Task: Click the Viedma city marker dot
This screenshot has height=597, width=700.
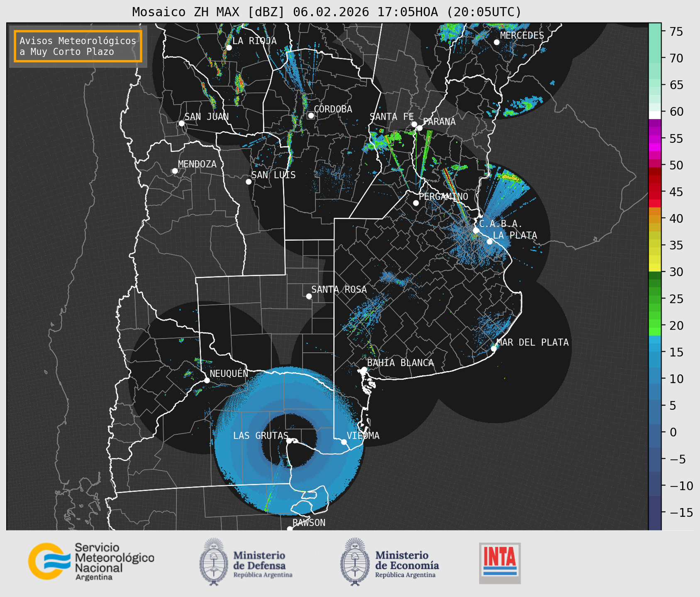Action: (344, 442)
